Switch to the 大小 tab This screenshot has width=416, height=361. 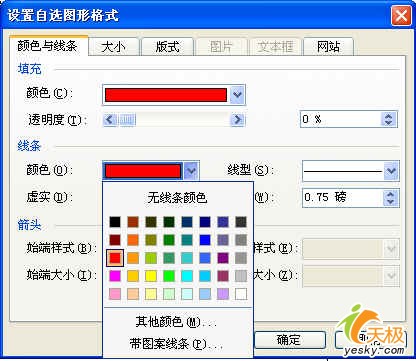coord(113,47)
